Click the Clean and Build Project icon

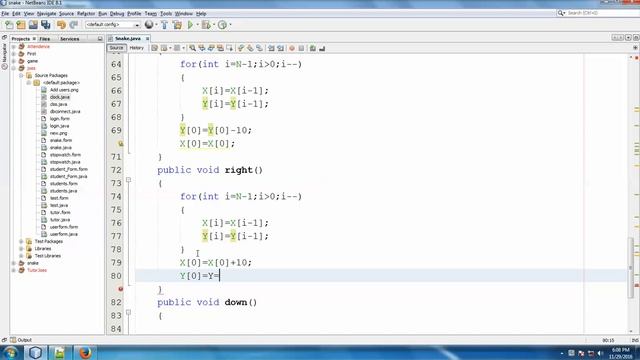[x=177, y=25]
